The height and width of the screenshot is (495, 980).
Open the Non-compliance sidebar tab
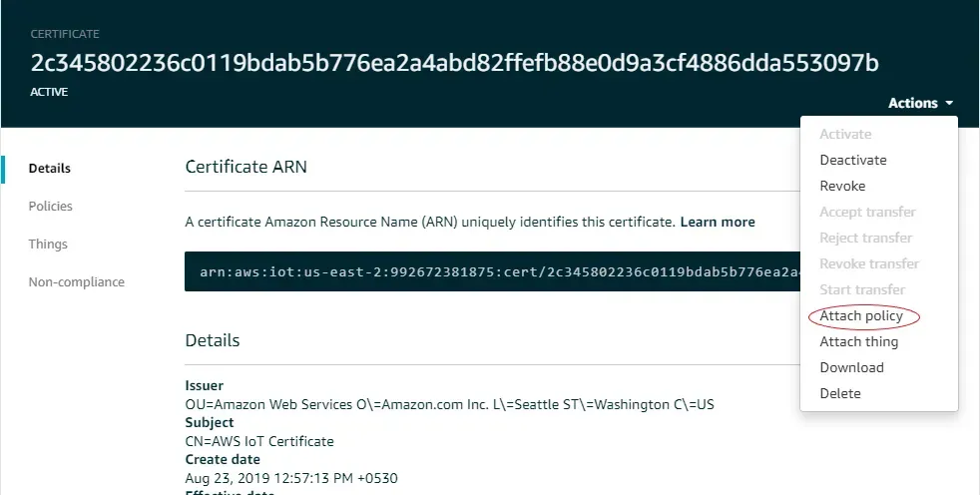(76, 282)
